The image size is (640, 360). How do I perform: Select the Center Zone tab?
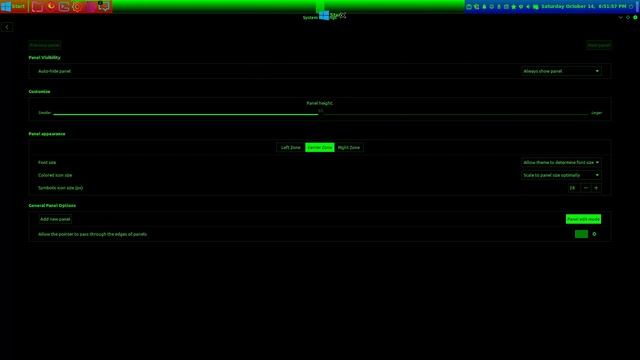pos(320,147)
